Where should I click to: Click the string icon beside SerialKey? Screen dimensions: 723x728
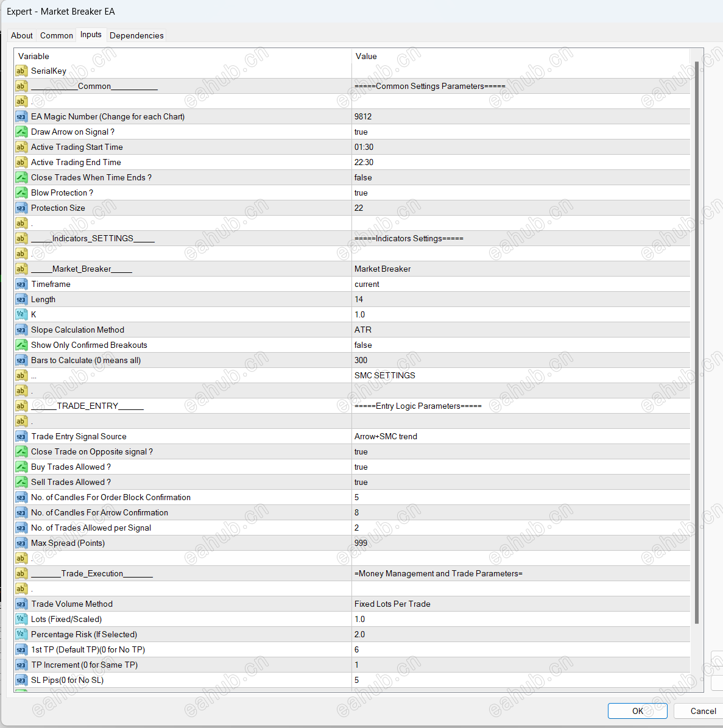point(21,71)
